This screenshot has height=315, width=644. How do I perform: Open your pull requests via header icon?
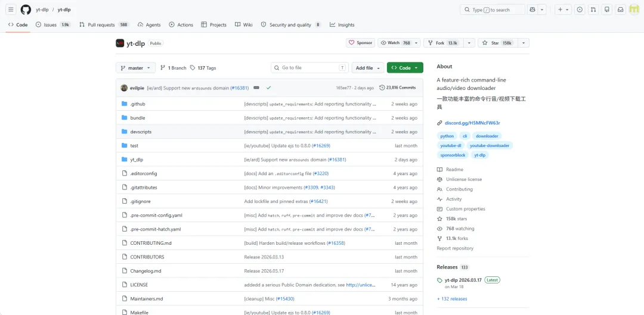593,10
